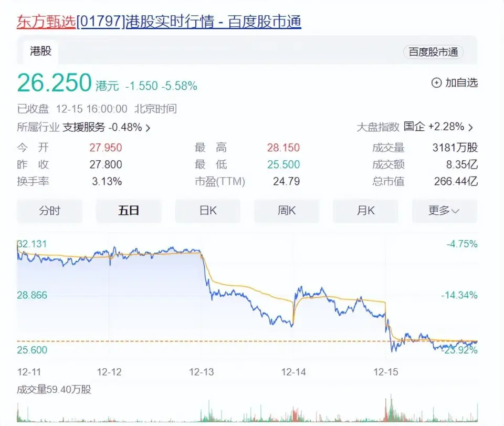504x426 pixels.
Task: Expand the 国企 index chevron
Action: [470, 127]
